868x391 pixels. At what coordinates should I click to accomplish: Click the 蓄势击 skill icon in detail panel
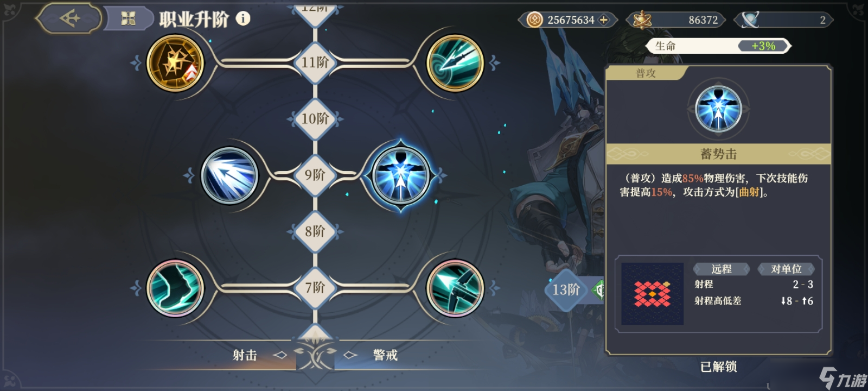tap(718, 109)
